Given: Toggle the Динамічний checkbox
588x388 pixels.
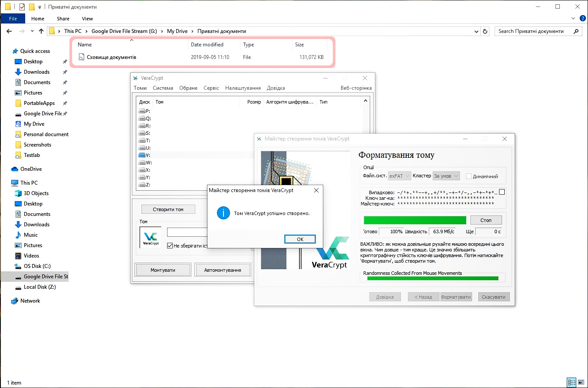Looking at the screenshot, I should (x=469, y=176).
